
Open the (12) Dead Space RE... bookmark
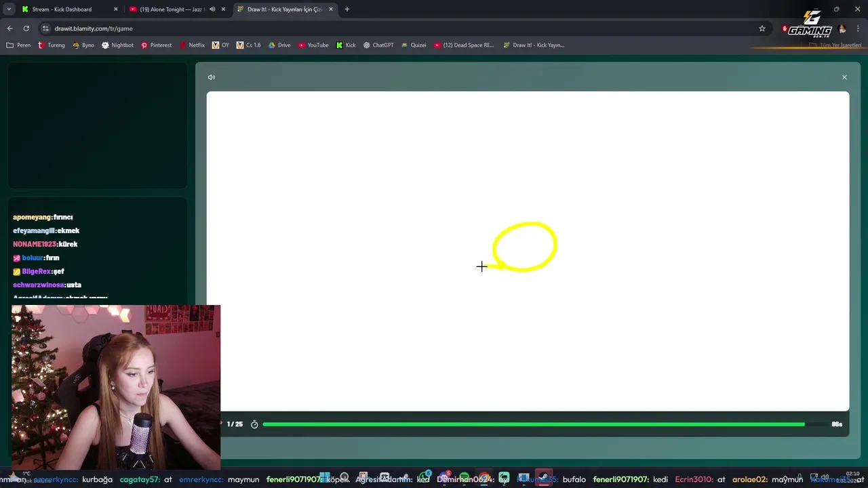[464, 45]
